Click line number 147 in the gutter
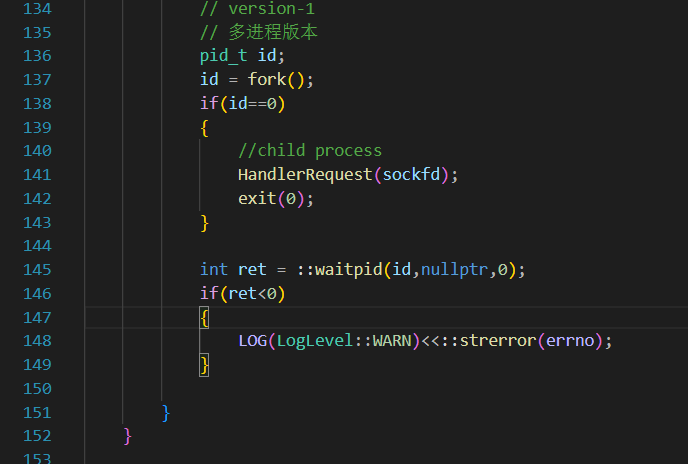The width and height of the screenshot is (688, 464). pos(37,317)
